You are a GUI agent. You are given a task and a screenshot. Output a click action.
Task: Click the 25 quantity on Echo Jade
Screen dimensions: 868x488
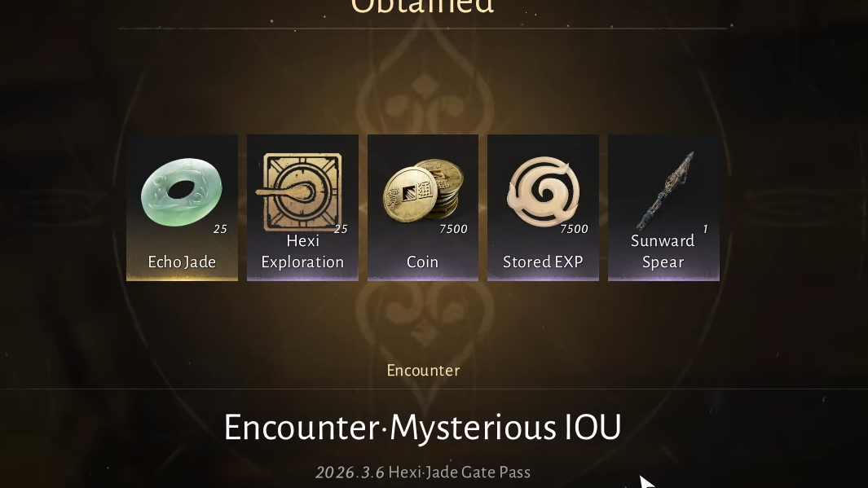220,229
